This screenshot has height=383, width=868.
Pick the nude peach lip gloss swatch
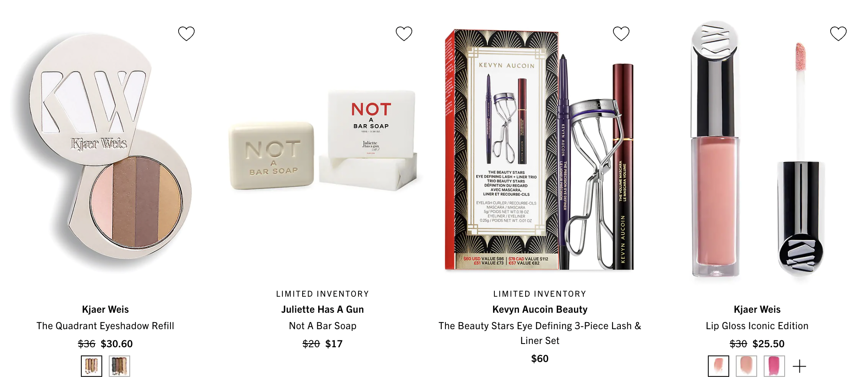pyautogui.click(x=746, y=366)
